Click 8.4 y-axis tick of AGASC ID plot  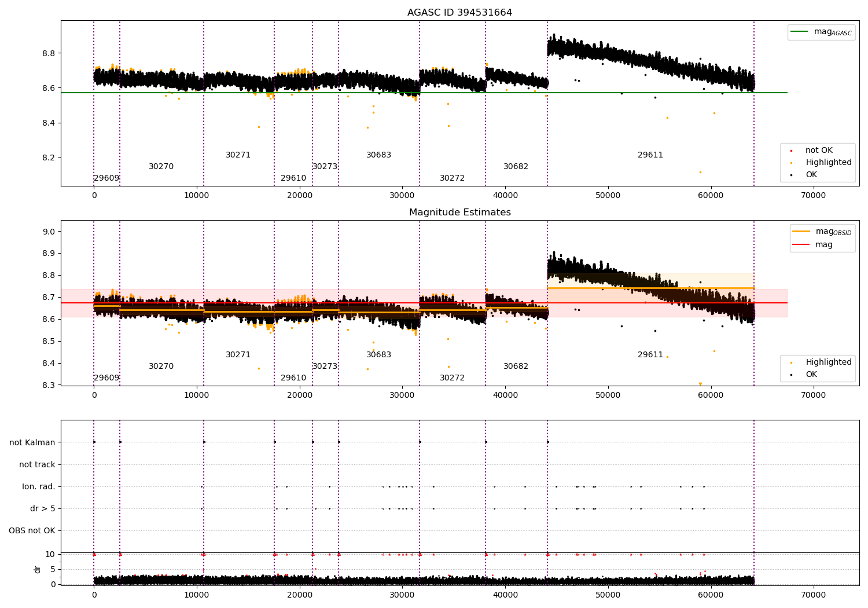coord(49,123)
